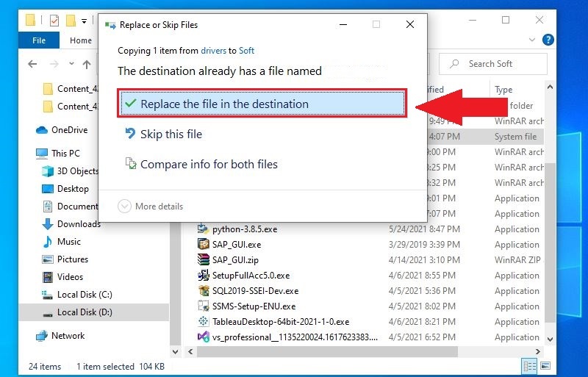The height and width of the screenshot is (377, 588).
Task: Open Desktop in the navigation pane
Action: click(x=65, y=189)
